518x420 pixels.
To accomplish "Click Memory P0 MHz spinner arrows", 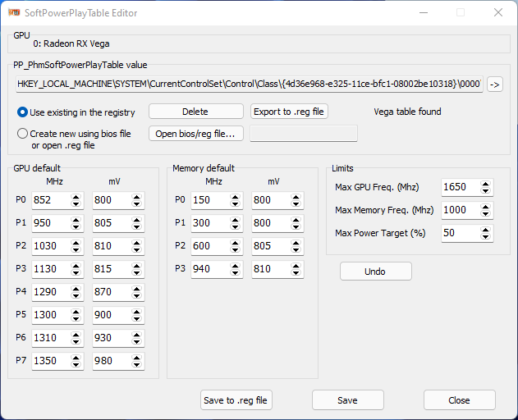I will point(236,200).
